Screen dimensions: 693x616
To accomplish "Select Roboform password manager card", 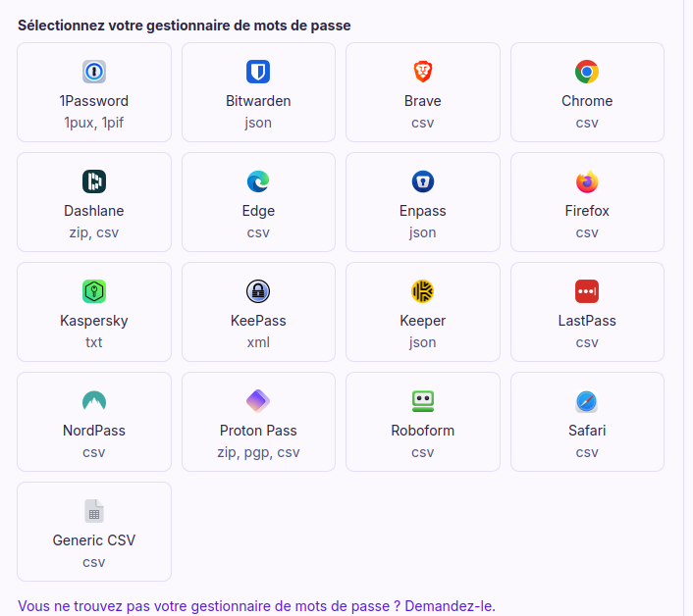I will [x=423, y=422].
